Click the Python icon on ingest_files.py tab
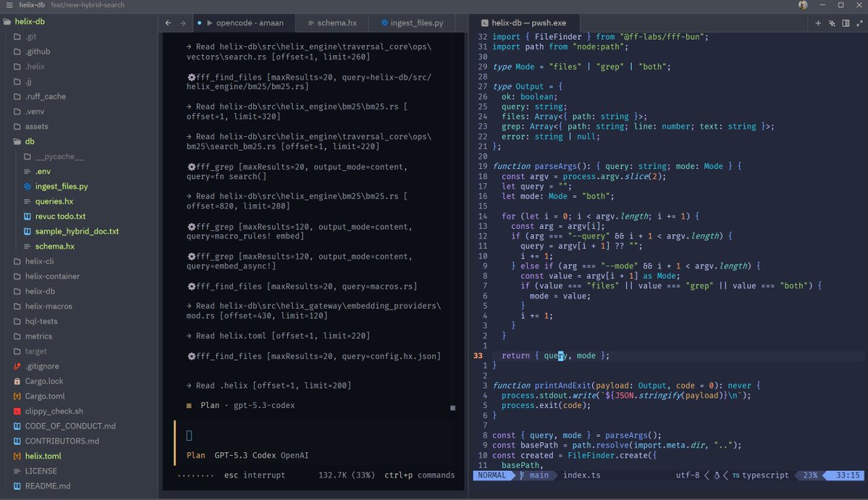The height and width of the screenshot is (500, 868). coord(384,22)
